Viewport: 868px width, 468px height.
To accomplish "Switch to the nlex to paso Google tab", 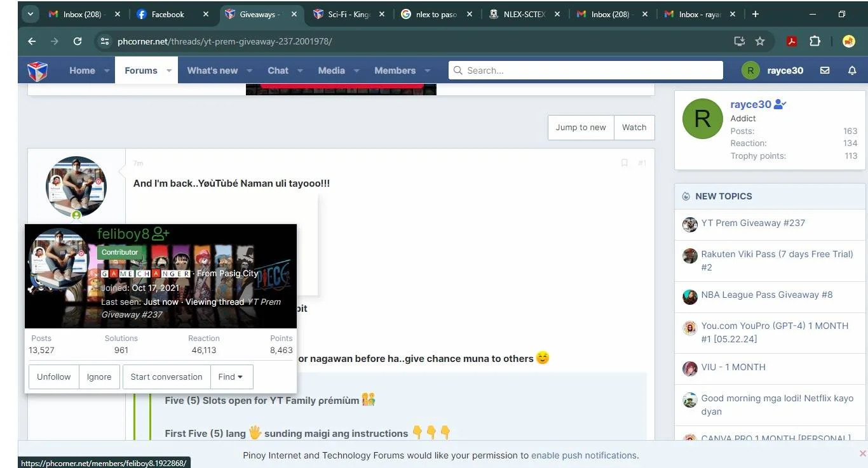I will pos(436,14).
